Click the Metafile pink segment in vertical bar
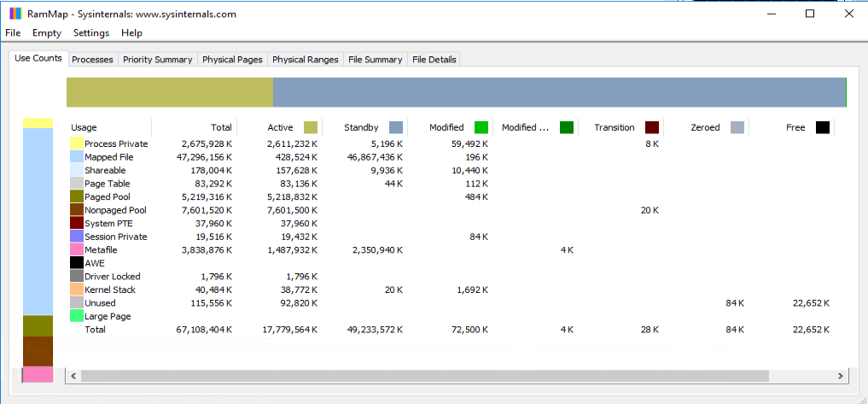Viewport: 868px width, 404px height. pos(38,374)
